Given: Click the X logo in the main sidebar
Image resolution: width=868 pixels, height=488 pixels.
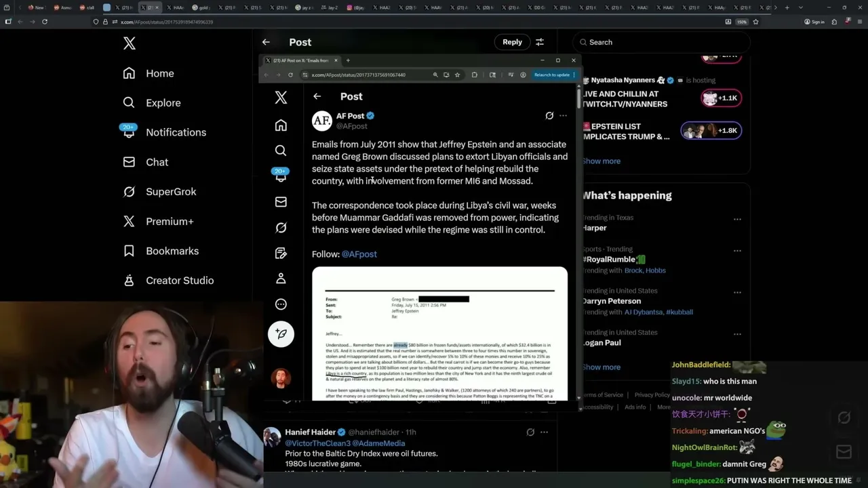Looking at the screenshot, I should 130,43.
